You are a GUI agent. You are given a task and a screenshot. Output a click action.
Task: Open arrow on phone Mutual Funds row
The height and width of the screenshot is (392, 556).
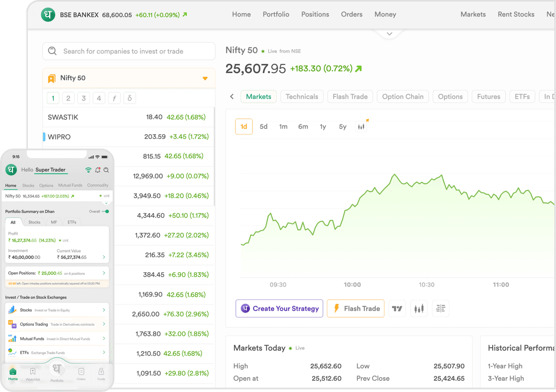[x=104, y=338]
